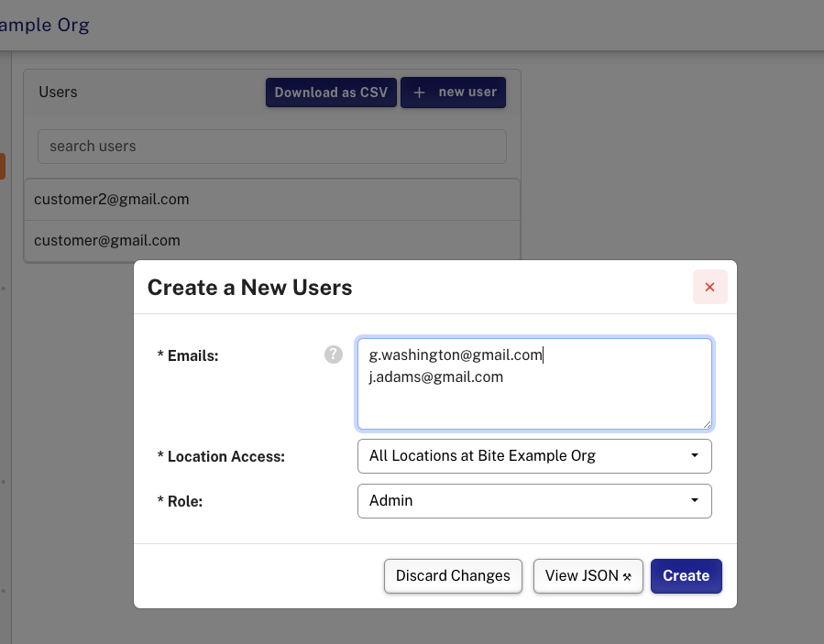
Task: Select customer@gmail.com in the users list
Action: tap(272, 241)
